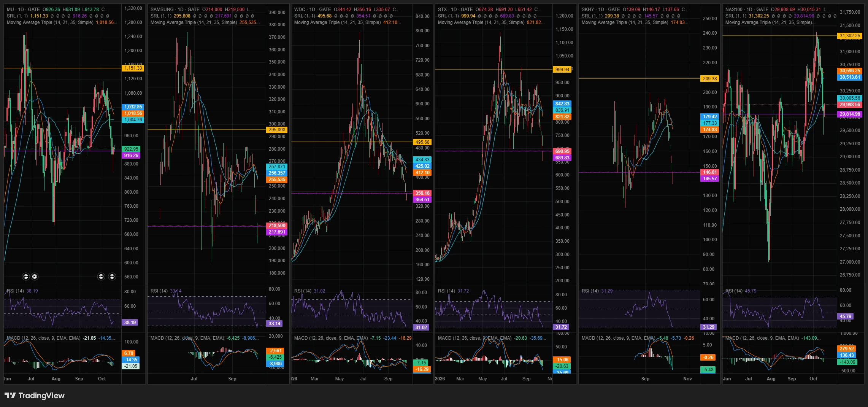Screen dimensions: 868x407
Task: Click the RSI 33.14 value label on SAMSUNG
Action: click(x=274, y=324)
